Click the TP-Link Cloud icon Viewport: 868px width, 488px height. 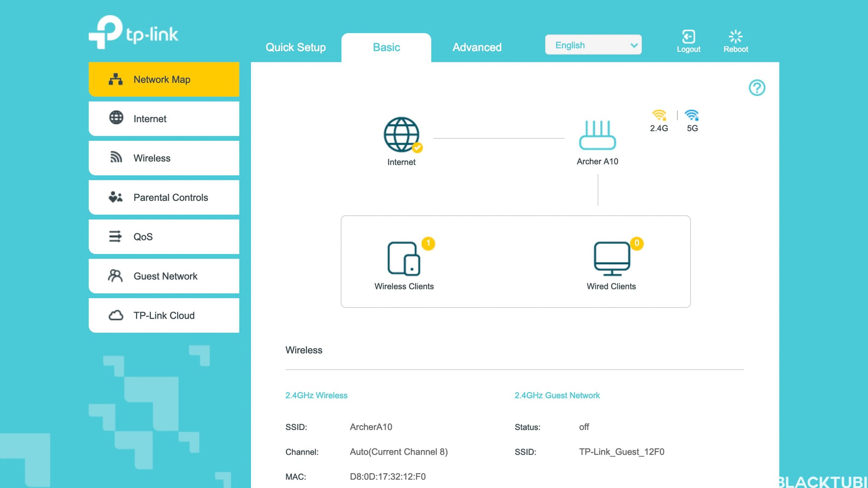(116, 315)
